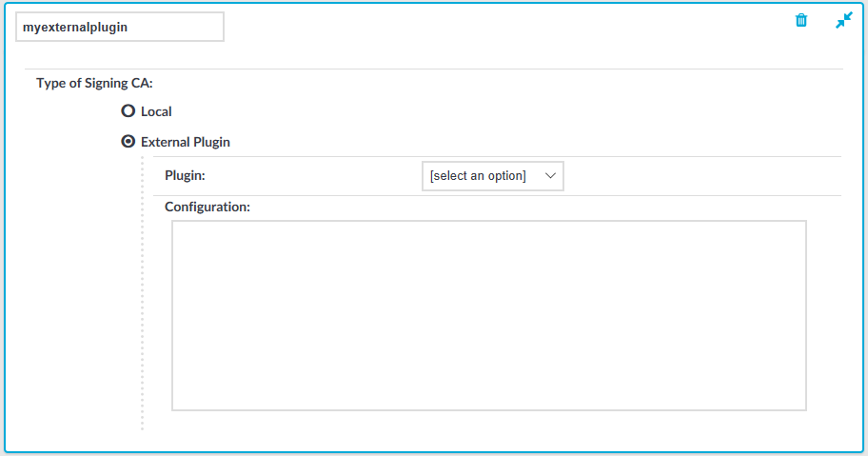Click the 'Plugin:' field label
Image resolution: width=868 pixels, height=456 pixels.
(x=185, y=176)
